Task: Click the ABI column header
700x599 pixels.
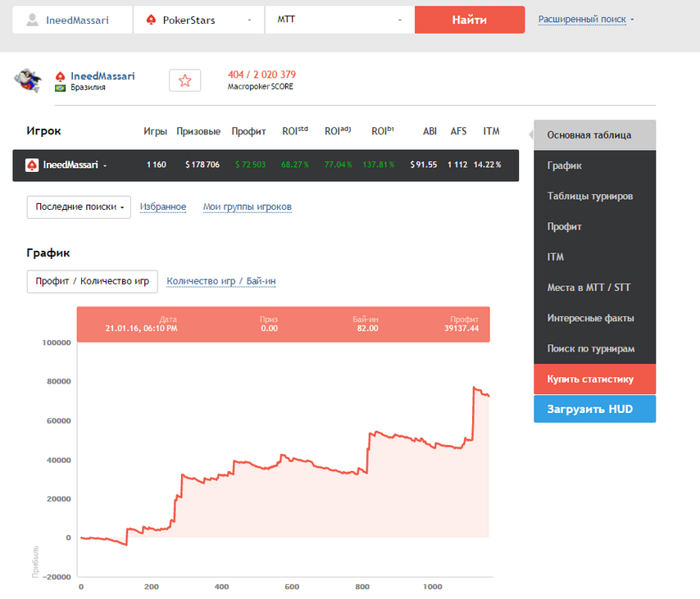Action: coord(430,131)
